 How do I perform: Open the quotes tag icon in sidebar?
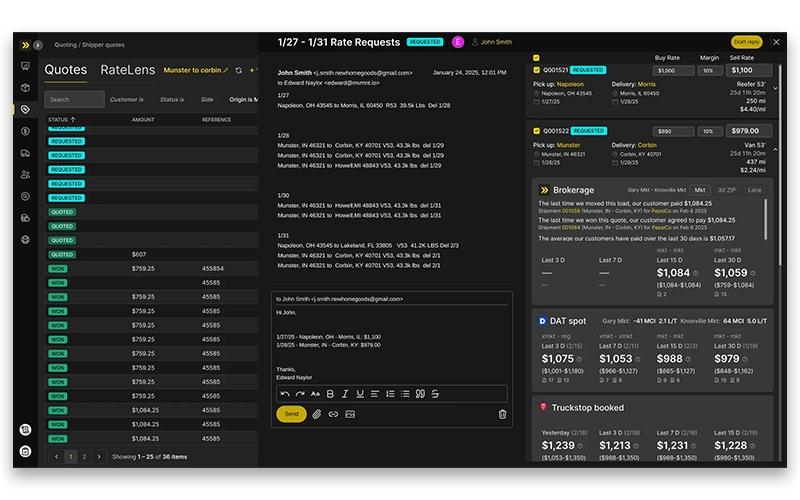click(x=25, y=109)
